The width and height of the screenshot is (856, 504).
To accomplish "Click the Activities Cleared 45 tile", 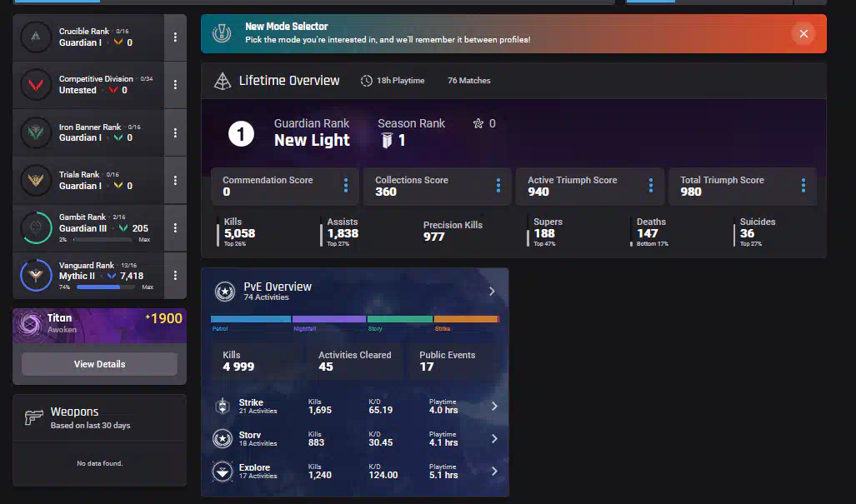I will (355, 361).
